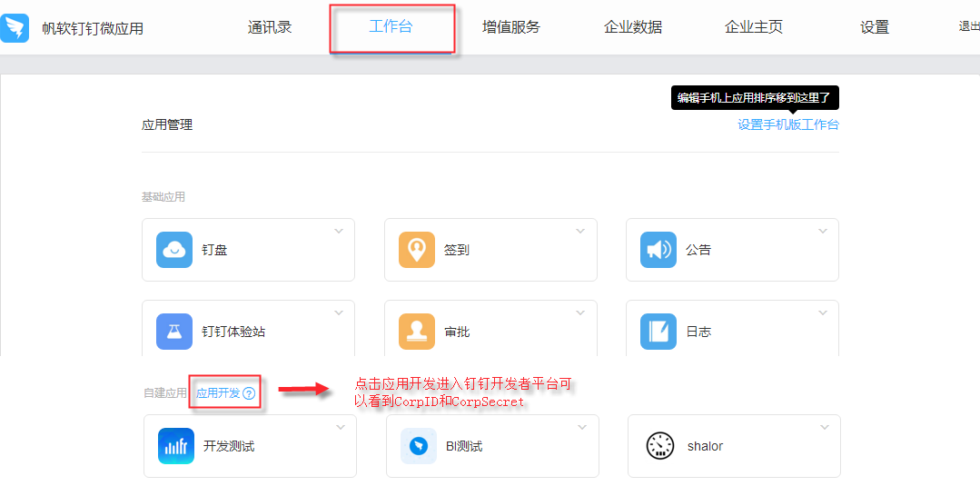Click the 退出 logout link
Viewport: 980px width, 486px height.
tap(969, 26)
